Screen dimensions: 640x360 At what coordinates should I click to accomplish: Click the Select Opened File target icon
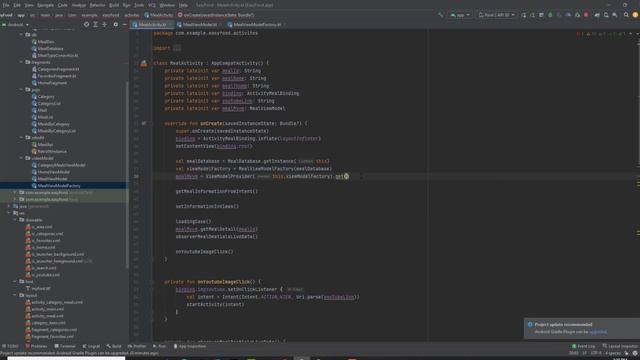86,24
